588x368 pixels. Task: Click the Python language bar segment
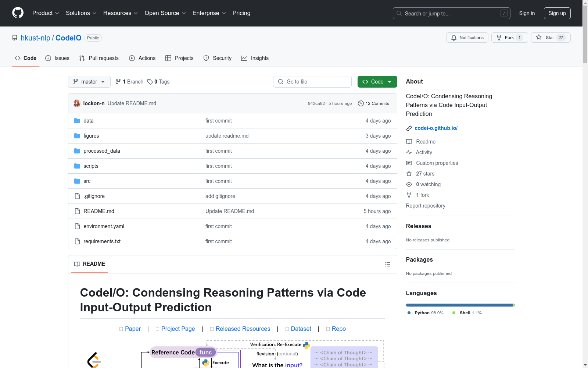(459, 305)
